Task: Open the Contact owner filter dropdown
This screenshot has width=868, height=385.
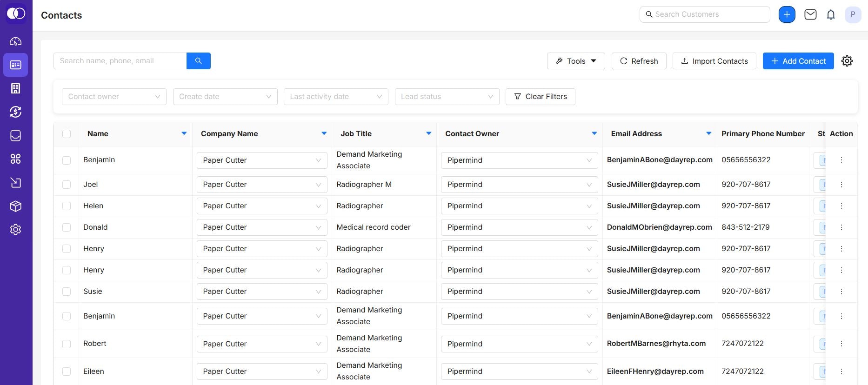Action: [x=114, y=97]
